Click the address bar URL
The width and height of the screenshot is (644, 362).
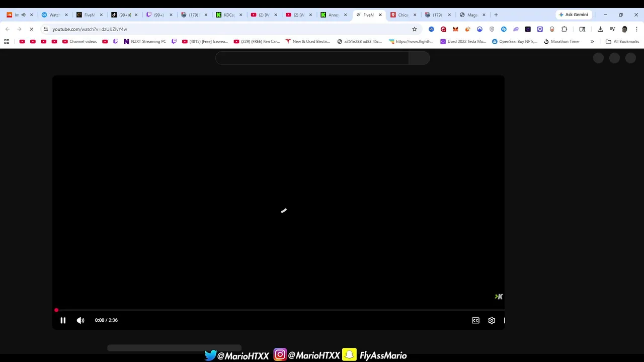click(90, 29)
